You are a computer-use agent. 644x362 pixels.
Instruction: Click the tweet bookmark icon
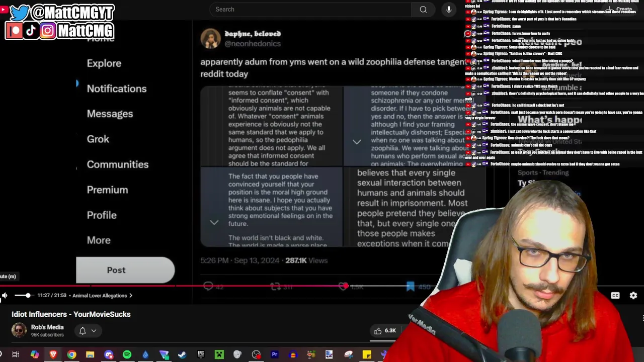[411, 287]
